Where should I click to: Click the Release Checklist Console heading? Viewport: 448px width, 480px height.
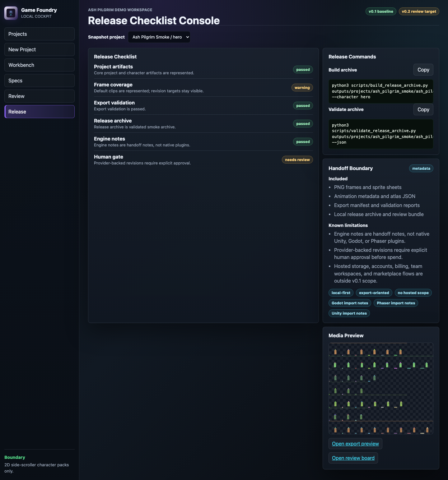point(154,21)
